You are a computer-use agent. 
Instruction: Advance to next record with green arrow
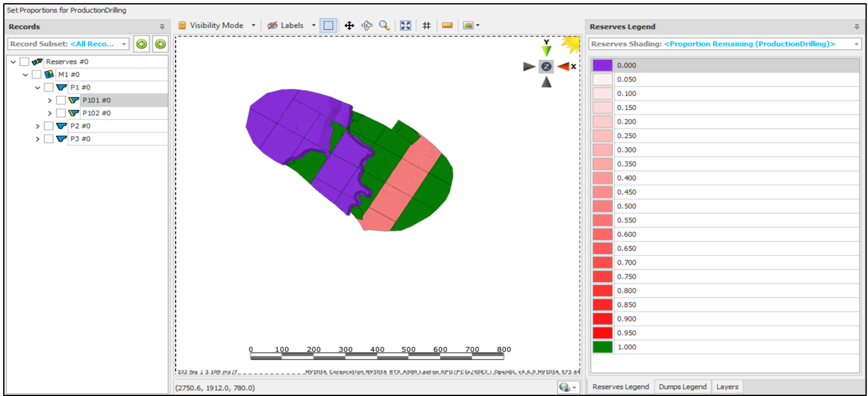point(160,44)
